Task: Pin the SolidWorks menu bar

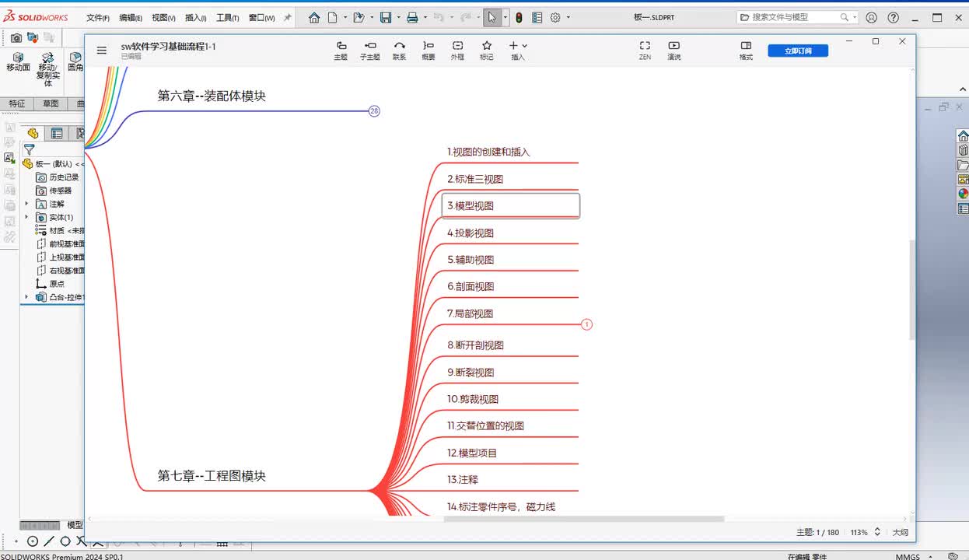Action: 288,17
